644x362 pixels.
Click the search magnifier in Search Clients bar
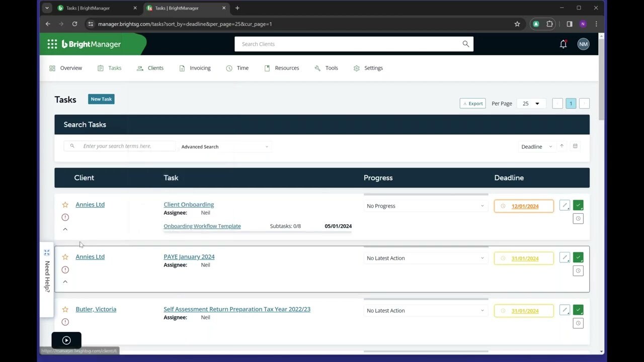pyautogui.click(x=465, y=44)
